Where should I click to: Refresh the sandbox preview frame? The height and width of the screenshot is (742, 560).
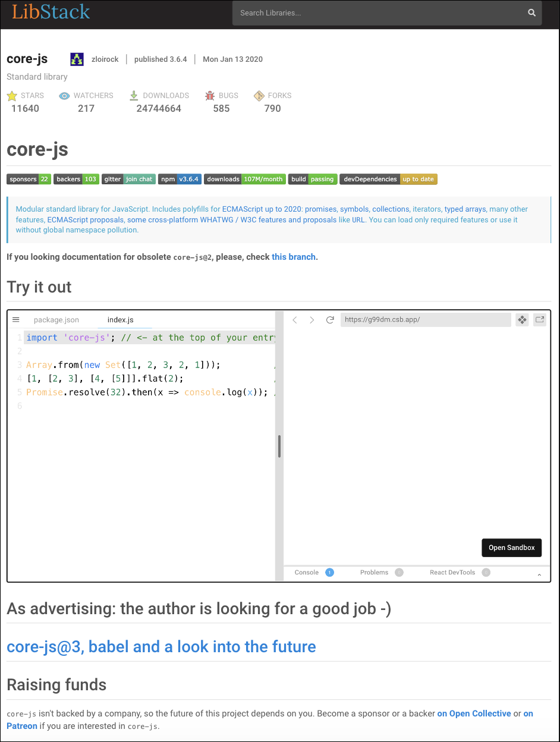[x=330, y=319]
